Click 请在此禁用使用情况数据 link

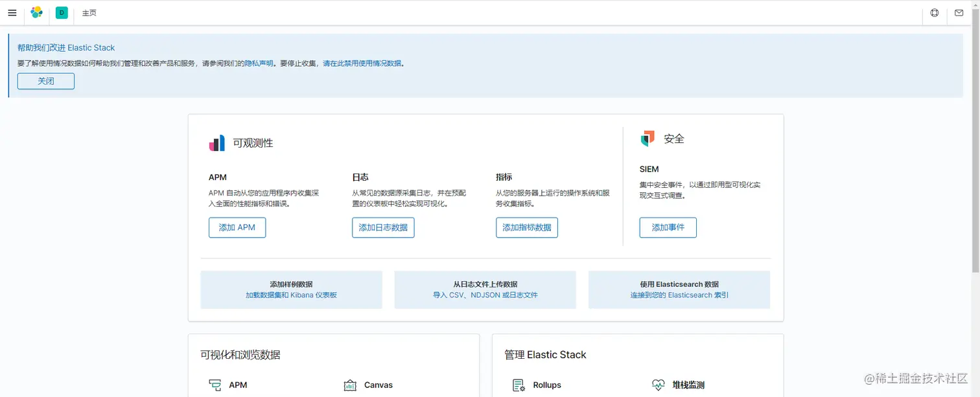362,63
